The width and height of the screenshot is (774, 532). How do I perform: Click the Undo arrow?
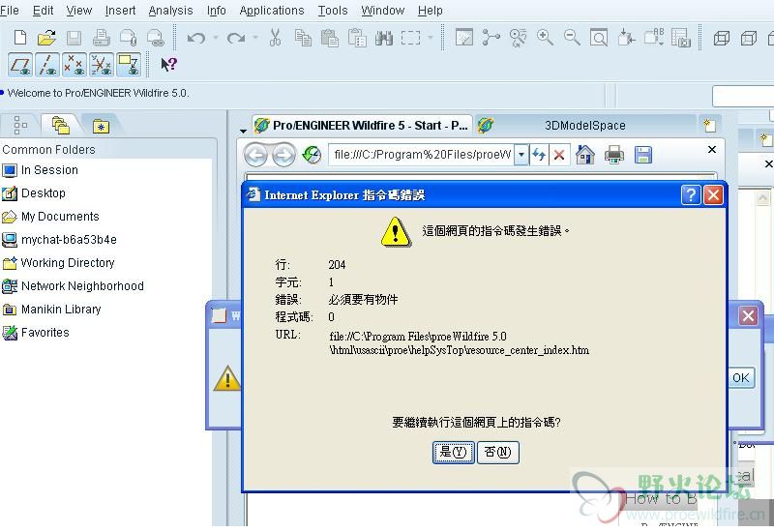196,38
